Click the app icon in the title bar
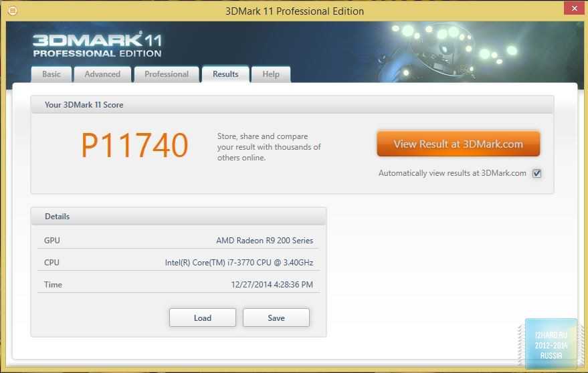The height and width of the screenshot is (373, 588). click(x=13, y=11)
